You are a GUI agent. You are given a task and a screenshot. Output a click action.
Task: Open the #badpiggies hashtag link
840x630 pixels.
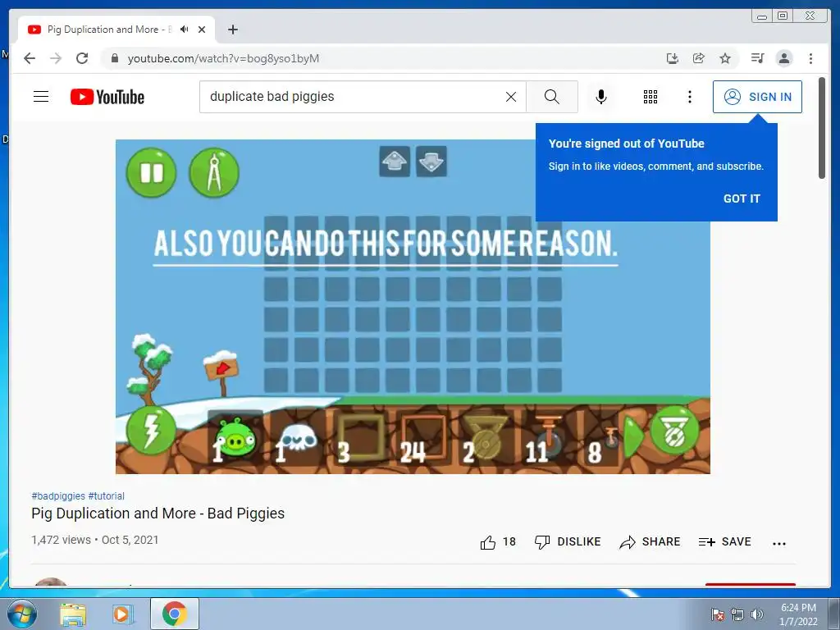pyautogui.click(x=58, y=496)
